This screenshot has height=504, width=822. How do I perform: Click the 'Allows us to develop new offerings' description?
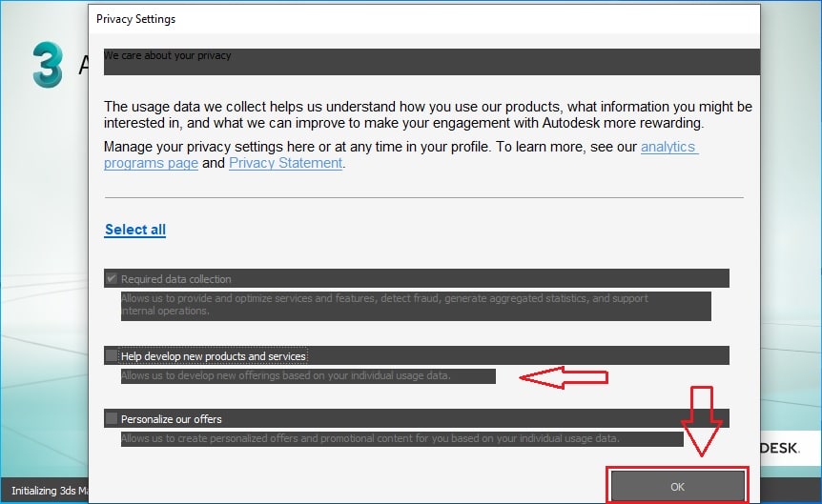pyautogui.click(x=286, y=375)
